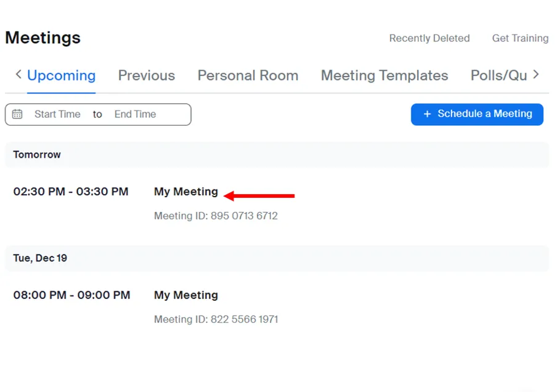The height and width of the screenshot is (392, 557).
Task: Click Meeting ID 895 0713 6712
Action: [x=216, y=216]
